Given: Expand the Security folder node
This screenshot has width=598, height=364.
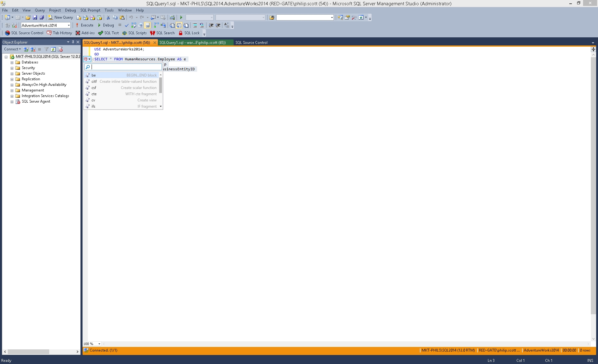Looking at the screenshot, I should [12, 68].
